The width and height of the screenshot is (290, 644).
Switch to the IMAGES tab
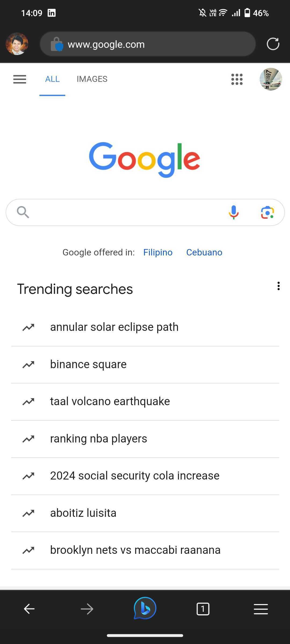(x=92, y=79)
